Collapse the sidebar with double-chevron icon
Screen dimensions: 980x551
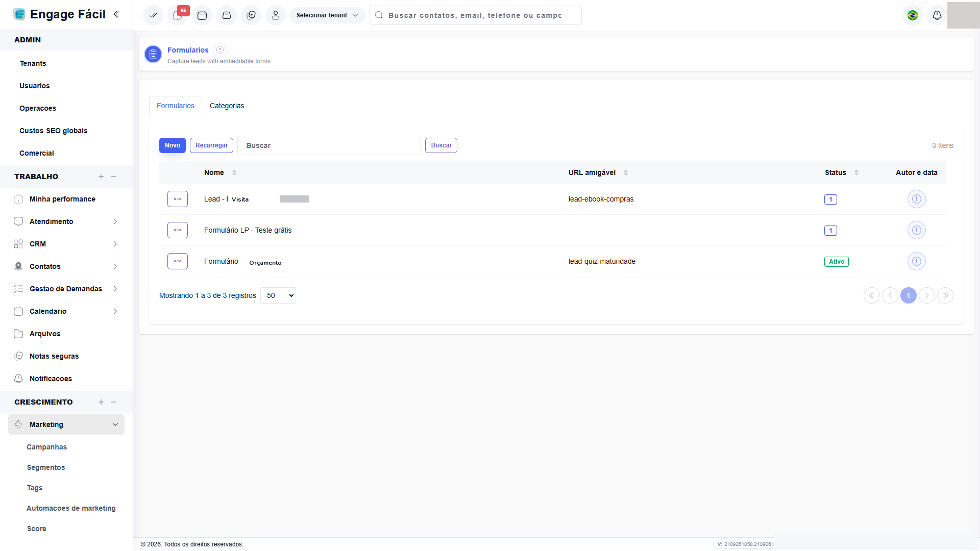tap(116, 14)
